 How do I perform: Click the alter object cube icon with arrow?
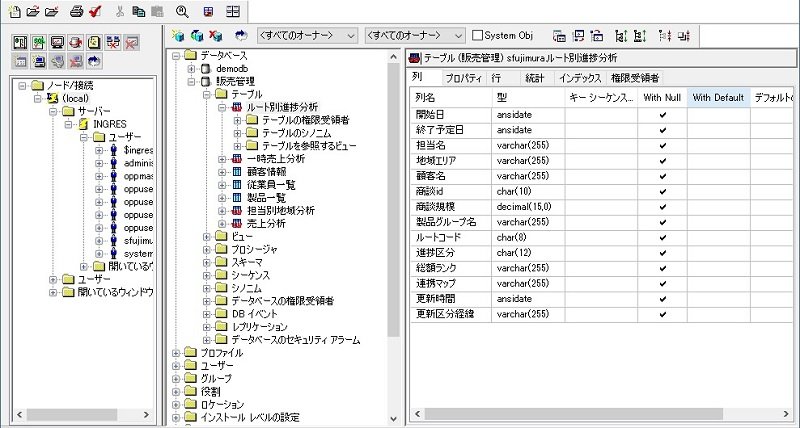196,36
